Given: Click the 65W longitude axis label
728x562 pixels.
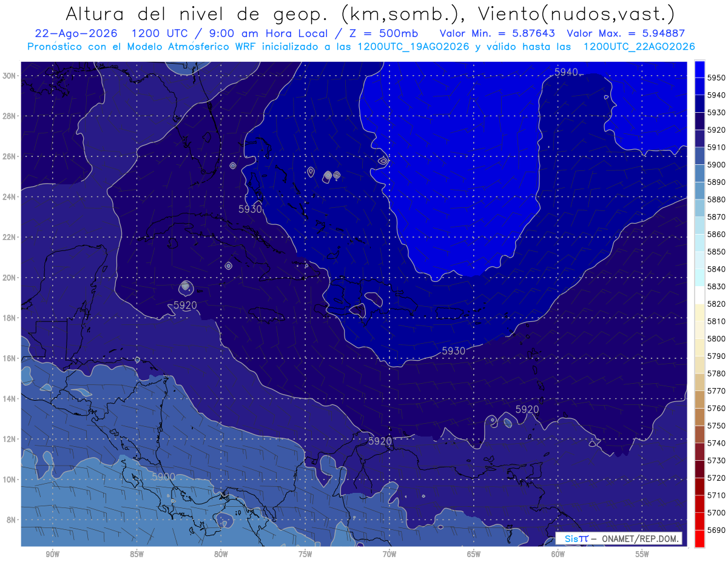Looking at the screenshot, I should pyautogui.click(x=474, y=554).
